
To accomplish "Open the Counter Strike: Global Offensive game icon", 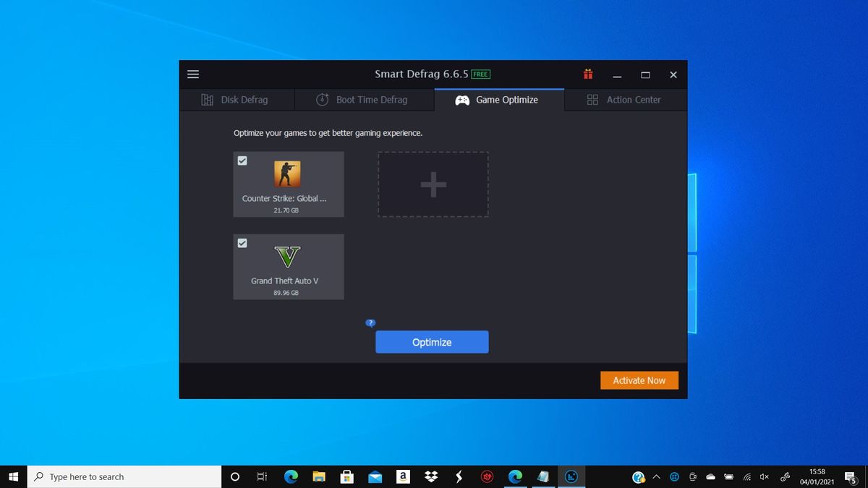I will [x=288, y=174].
